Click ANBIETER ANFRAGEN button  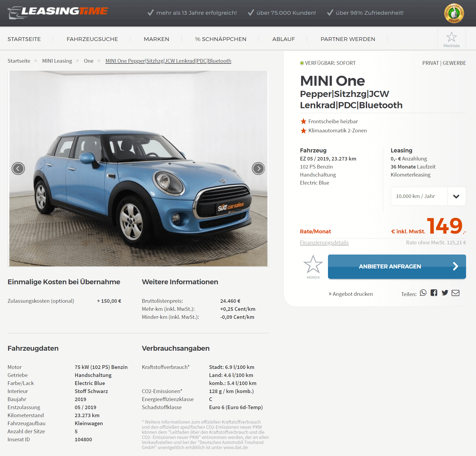(397, 267)
